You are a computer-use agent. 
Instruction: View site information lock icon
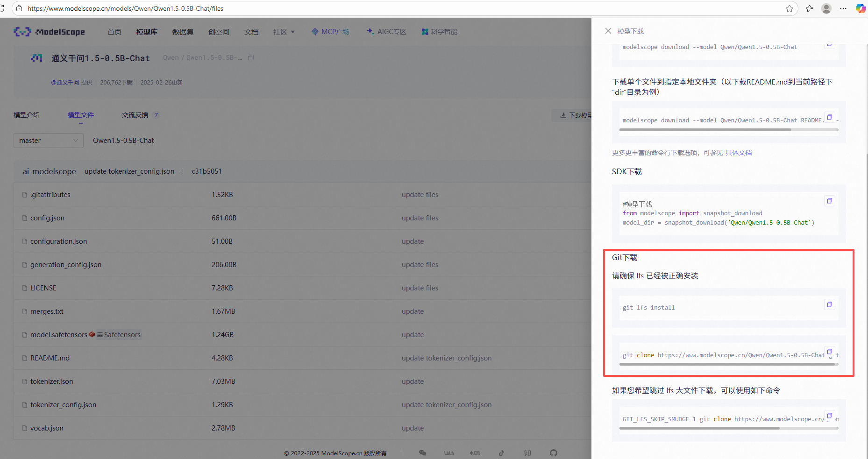click(x=19, y=8)
